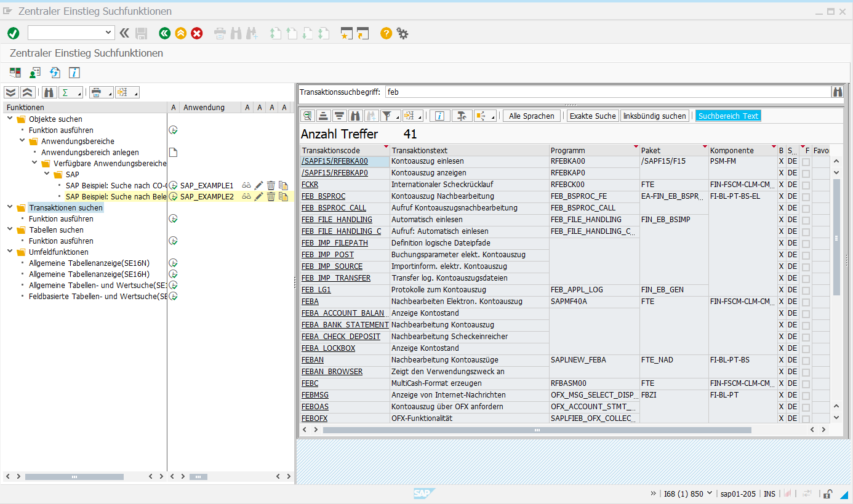Edit SAP_EXAMPLE2 with the pencil icon
This screenshot has width=853, height=504.
tap(258, 196)
